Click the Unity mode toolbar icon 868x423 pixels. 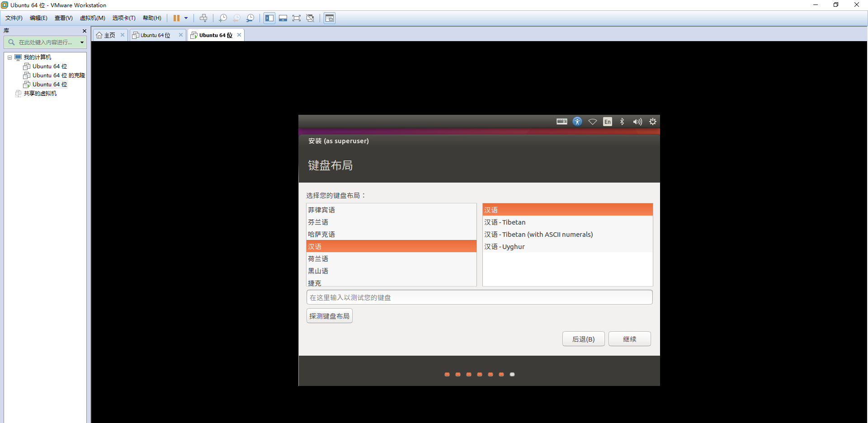(310, 18)
